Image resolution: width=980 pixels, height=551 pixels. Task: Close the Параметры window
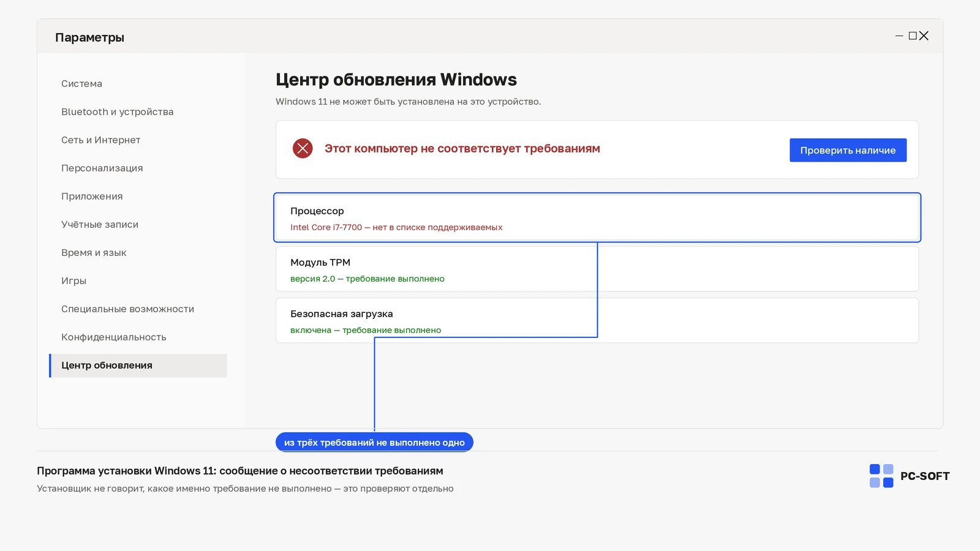924,36
